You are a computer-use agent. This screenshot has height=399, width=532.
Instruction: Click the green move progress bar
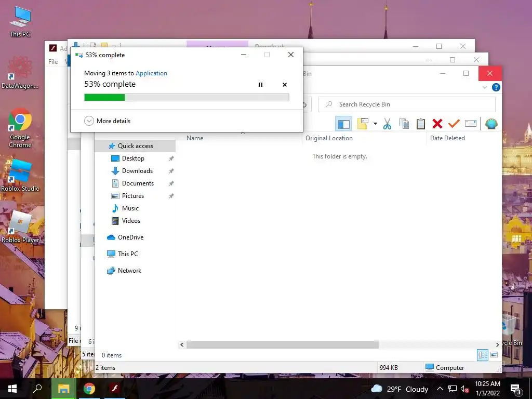point(187,98)
